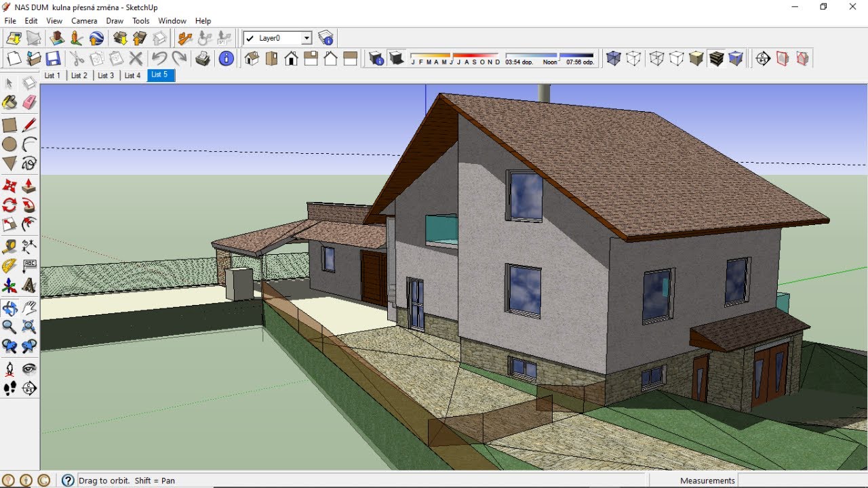Pick the Rectangle drawing tool
This screenshot has width=868, height=488.
9,125
